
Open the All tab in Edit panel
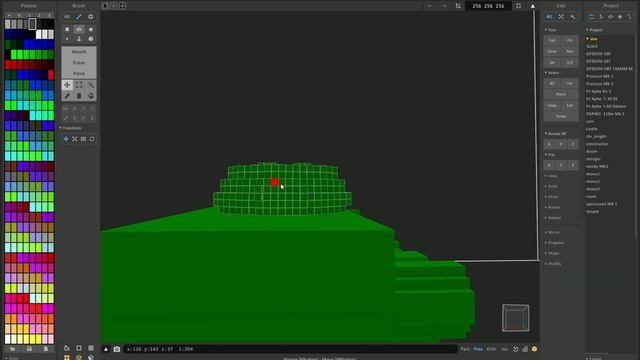(x=549, y=17)
